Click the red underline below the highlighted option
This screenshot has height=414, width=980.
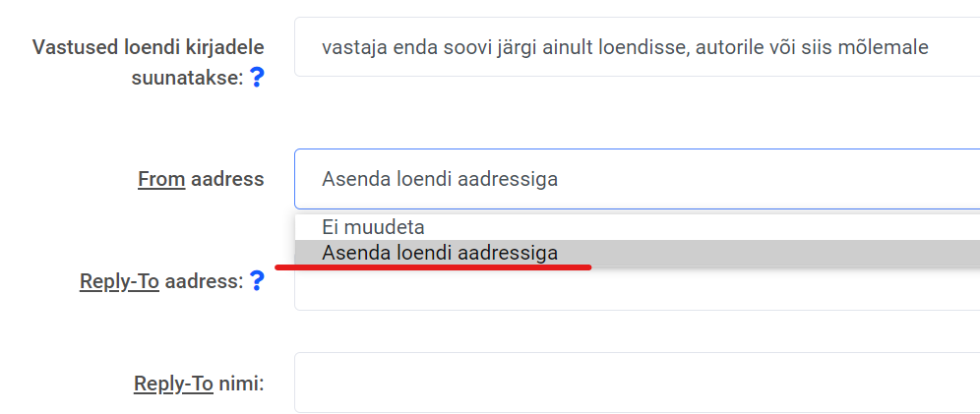[433, 266]
